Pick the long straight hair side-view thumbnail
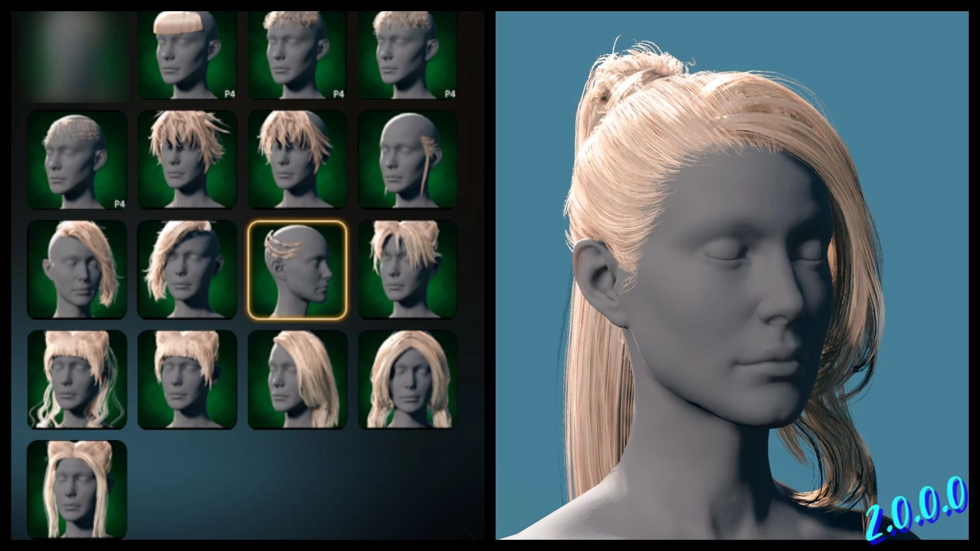 (298, 380)
